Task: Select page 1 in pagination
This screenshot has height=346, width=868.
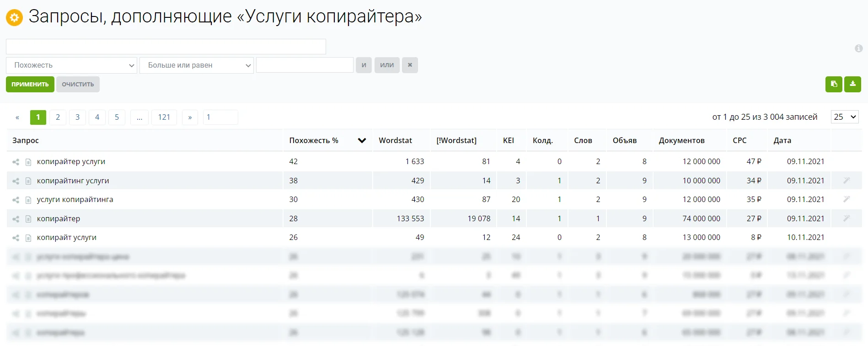Action: pos(38,117)
